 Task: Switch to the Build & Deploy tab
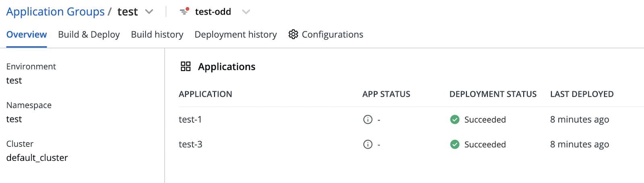click(89, 35)
